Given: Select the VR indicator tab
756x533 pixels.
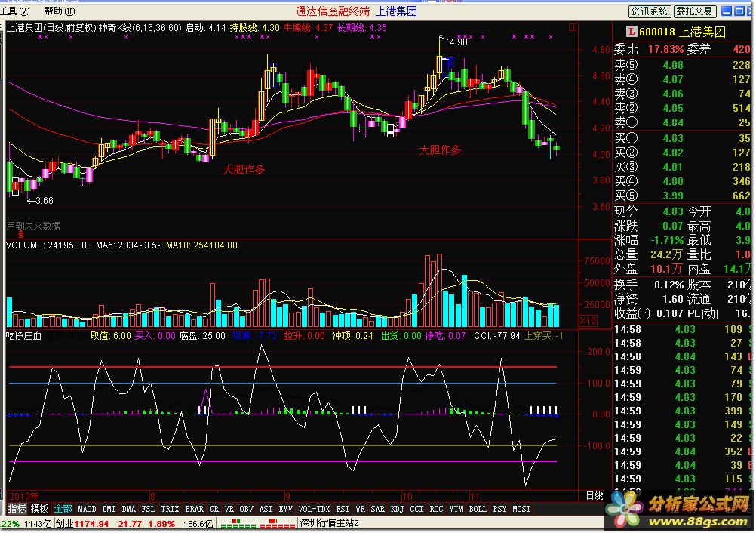Looking at the screenshot, I should coord(229,509).
